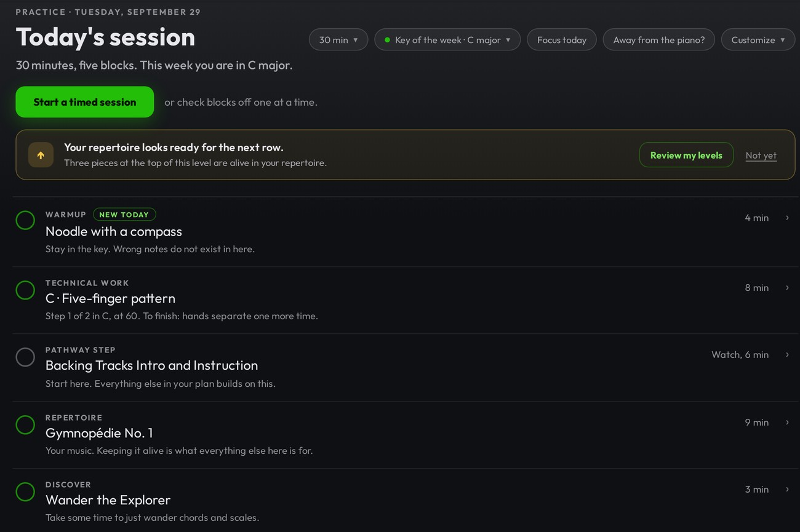Check off Noodle with a compass block
Viewport: 800px width, 532px height.
(25, 220)
